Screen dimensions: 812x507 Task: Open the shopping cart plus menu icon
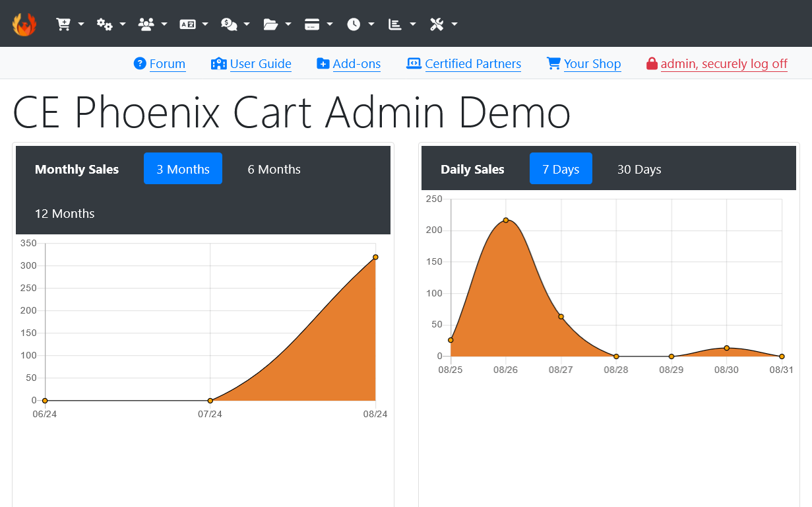pyautogui.click(x=63, y=24)
